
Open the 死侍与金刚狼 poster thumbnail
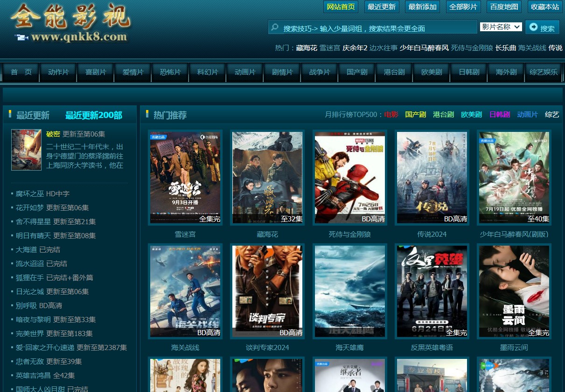pos(350,178)
